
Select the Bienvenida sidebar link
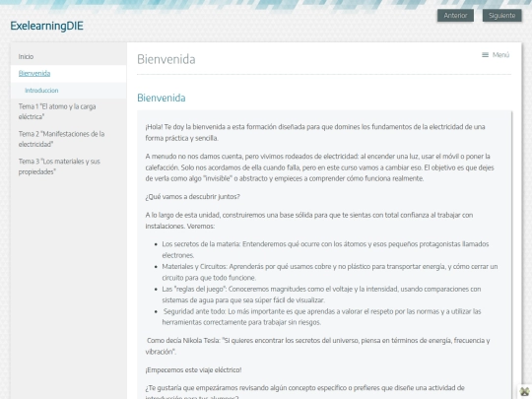point(34,73)
